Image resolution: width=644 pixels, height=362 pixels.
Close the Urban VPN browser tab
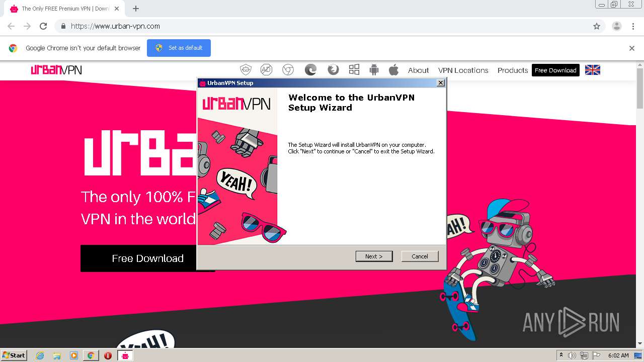(x=117, y=9)
